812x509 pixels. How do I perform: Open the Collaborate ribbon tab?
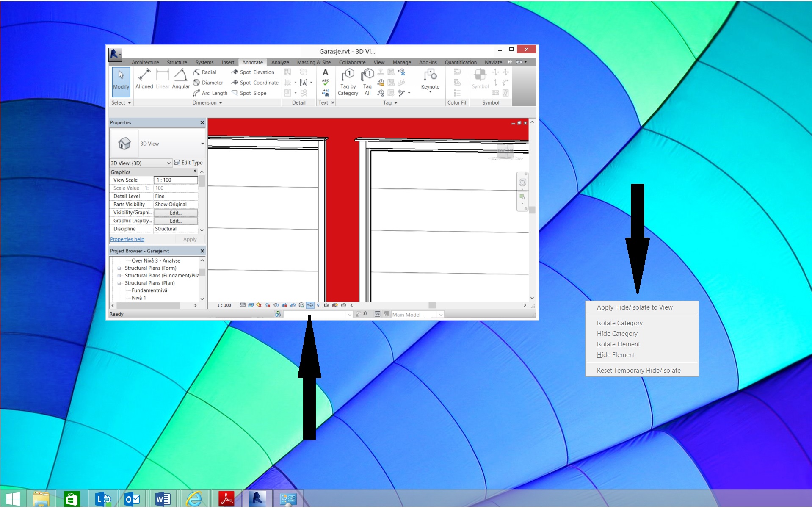[352, 62]
